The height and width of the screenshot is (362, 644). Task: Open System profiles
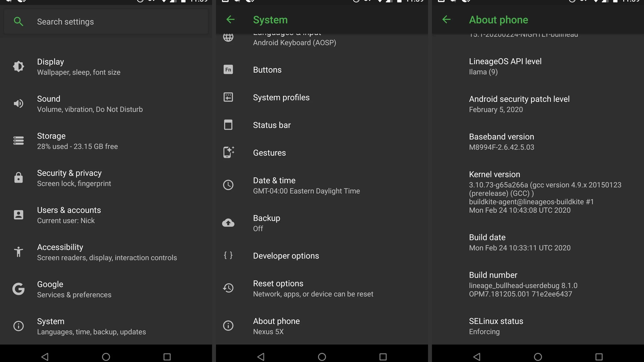click(x=322, y=97)
